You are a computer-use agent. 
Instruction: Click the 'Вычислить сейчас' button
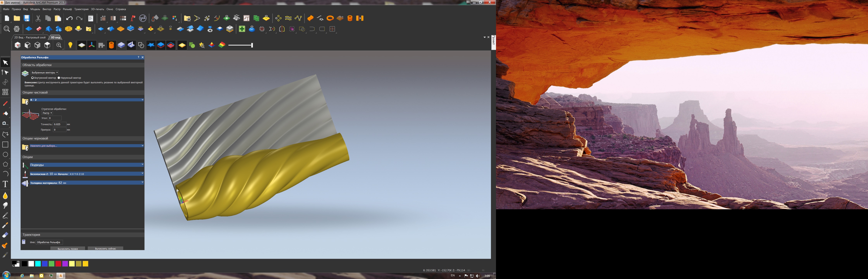pyautogui.click(x=105, y=249)
